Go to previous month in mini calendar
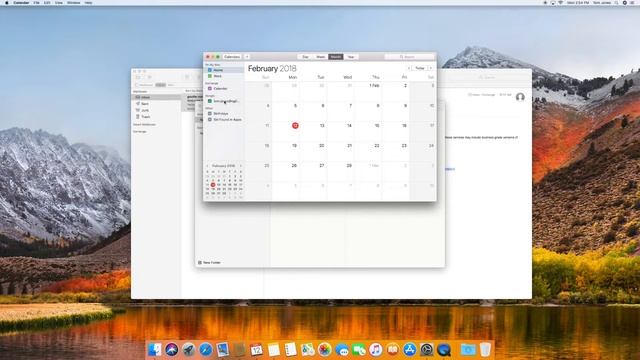 click(207, 166)
